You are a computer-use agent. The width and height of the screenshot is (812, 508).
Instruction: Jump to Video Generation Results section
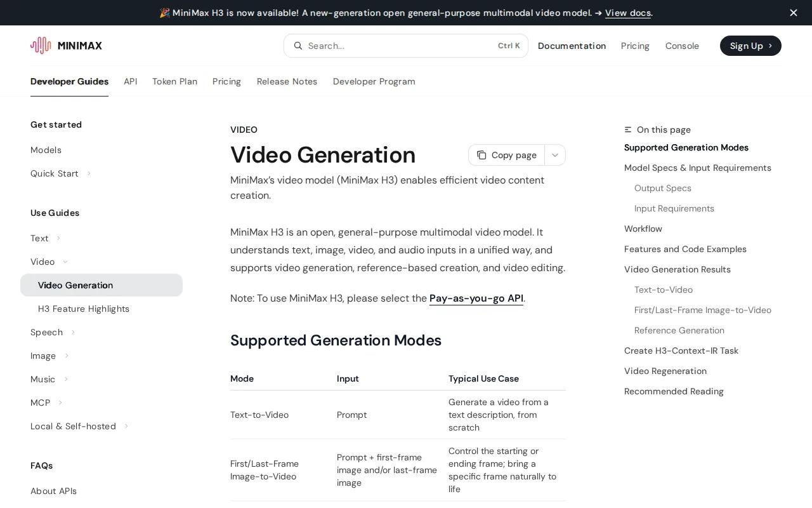tap(678, 269)
